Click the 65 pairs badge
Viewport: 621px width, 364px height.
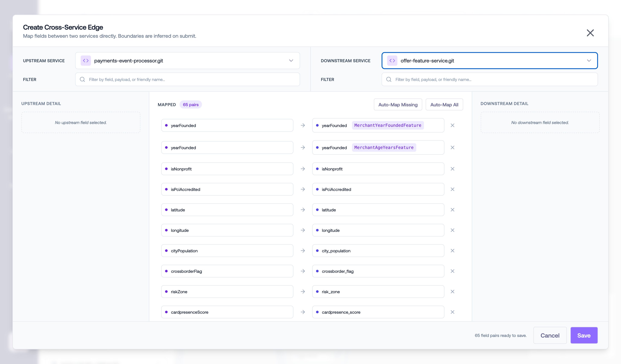point(190,105)
